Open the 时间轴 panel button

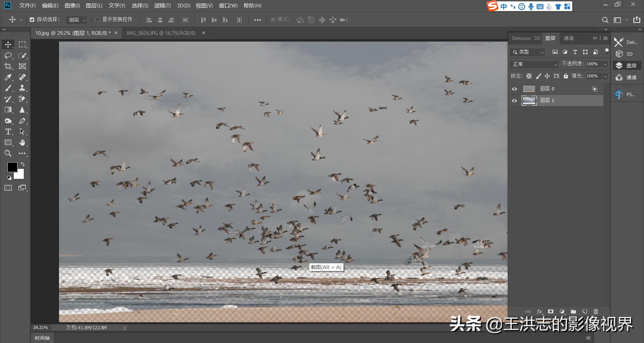click(x=42, y=338)
